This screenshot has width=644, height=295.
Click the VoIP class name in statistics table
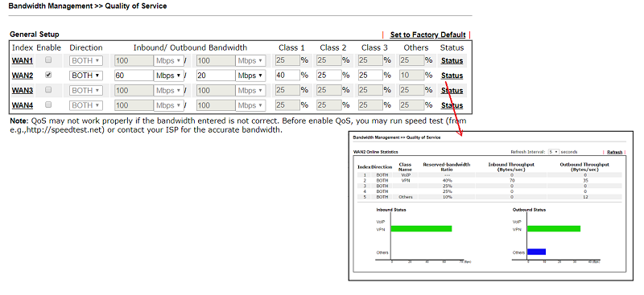pyautogui.click(x=405, y=175)
